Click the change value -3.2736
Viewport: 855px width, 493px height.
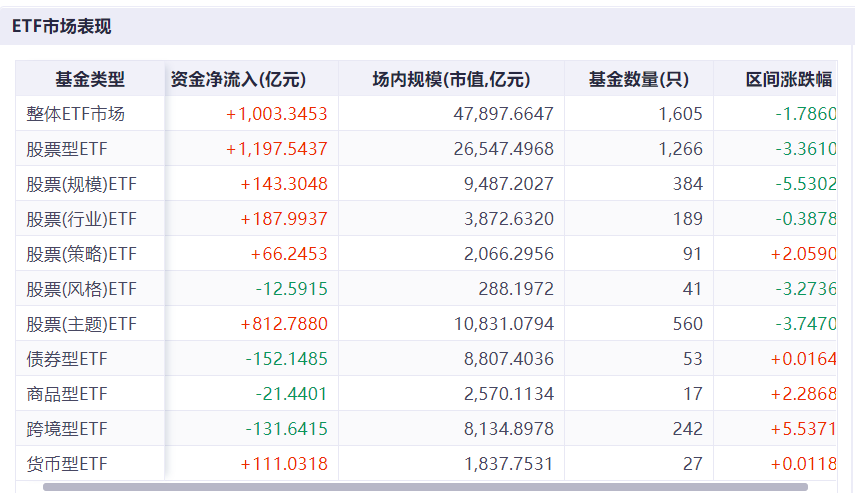806,288
